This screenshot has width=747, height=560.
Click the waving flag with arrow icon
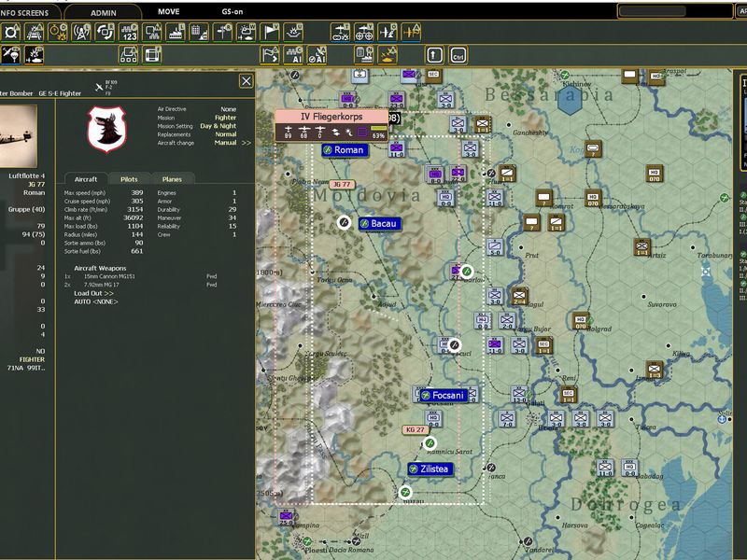coord(270,55)
